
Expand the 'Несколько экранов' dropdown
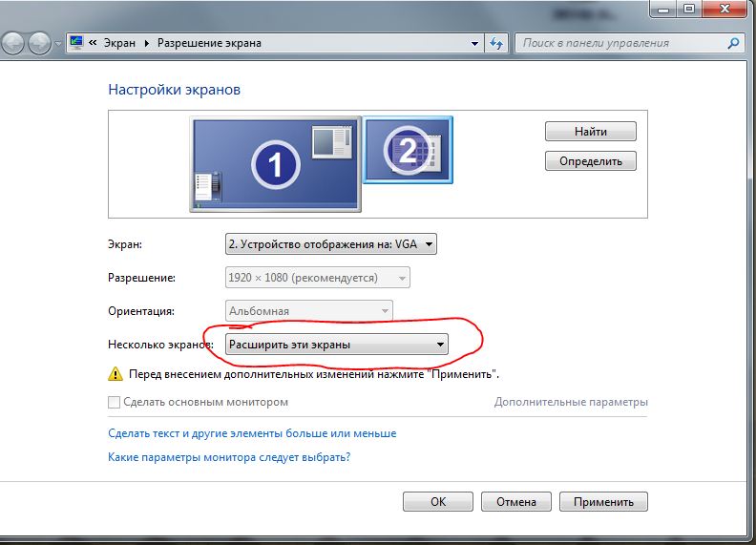coord(336,344)
